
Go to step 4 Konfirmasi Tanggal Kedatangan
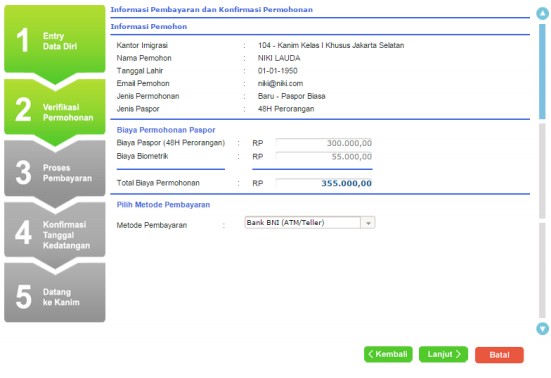tap(55, 235)
